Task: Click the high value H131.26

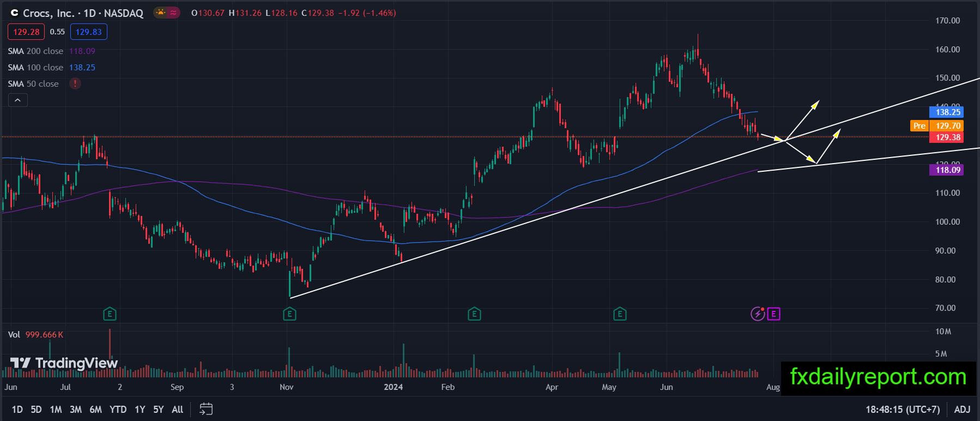Action: pos(245,13)
